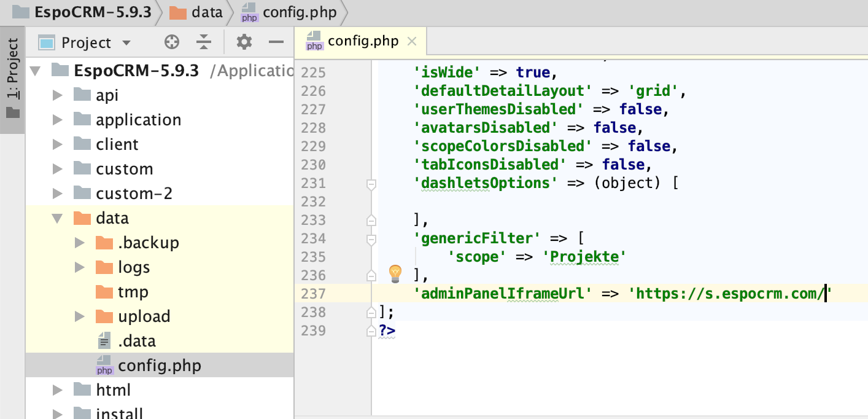Screen dimensions: 868x419
Task: Click the data breadcrumb in navigation bar
Action: coord(206,12)
